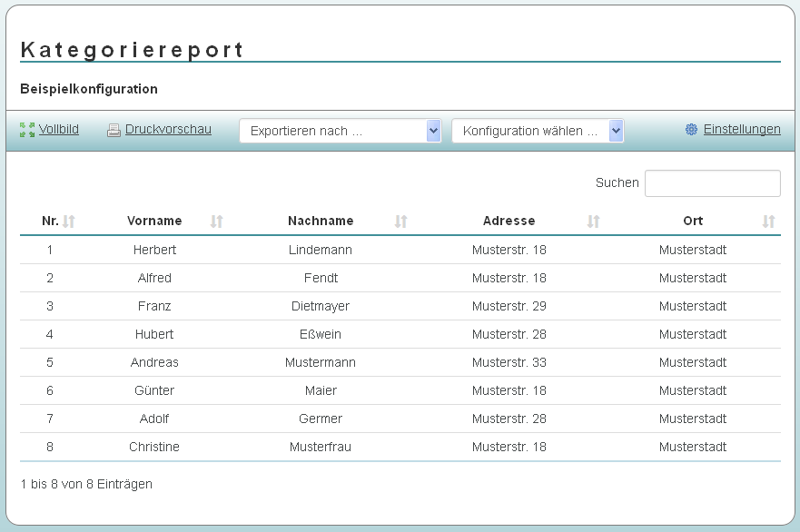Viewport: 800px width, 532px height.
Task: Open the Druckvorschau link
Action: (168, 129)
